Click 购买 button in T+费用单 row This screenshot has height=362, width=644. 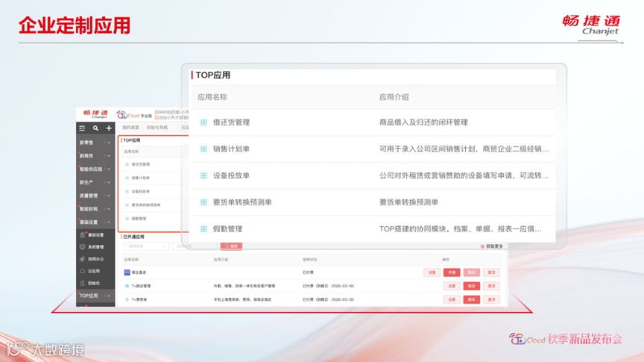click(472, 299)
